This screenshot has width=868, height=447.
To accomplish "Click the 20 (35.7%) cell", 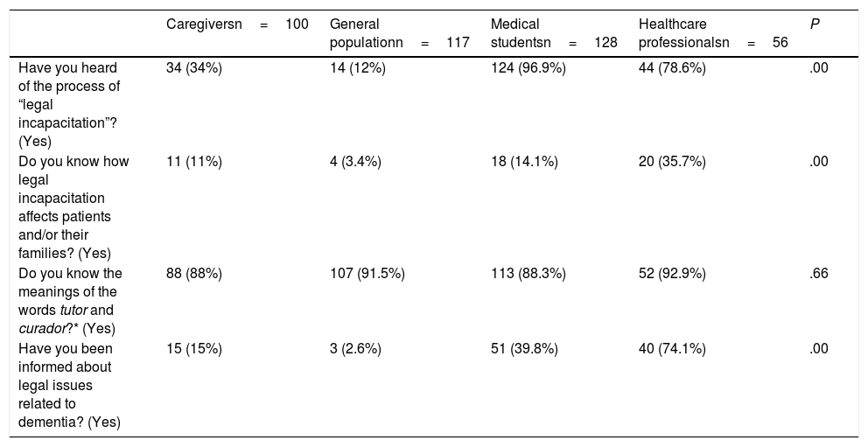I will coord(672,162).
